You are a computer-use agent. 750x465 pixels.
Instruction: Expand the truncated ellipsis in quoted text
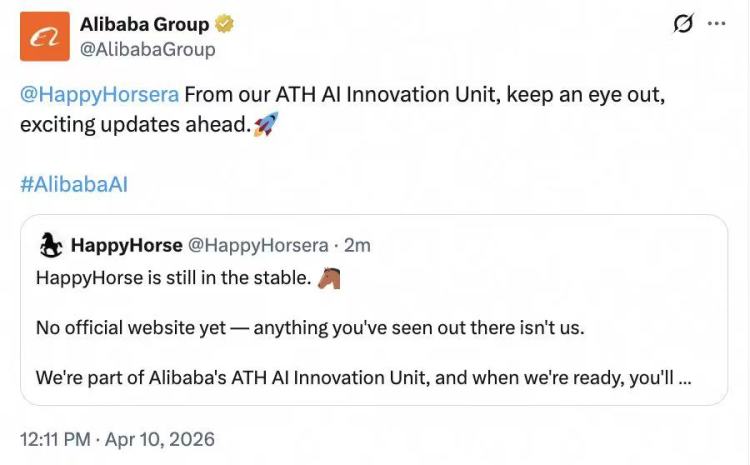[684, 380]
